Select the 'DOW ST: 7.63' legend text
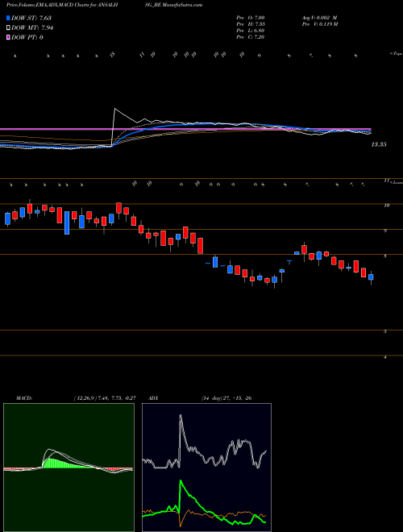The width and height of the screenshot is (403, 532). 31,18
